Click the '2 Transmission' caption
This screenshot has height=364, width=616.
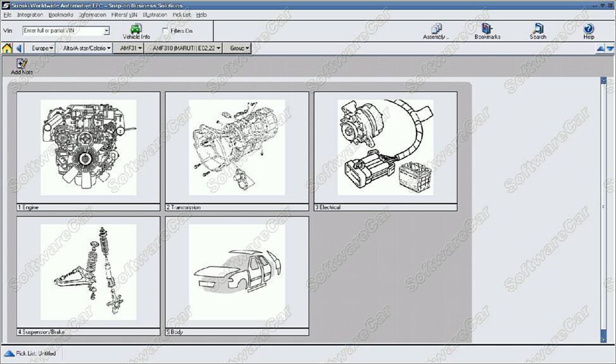point(183,208)
